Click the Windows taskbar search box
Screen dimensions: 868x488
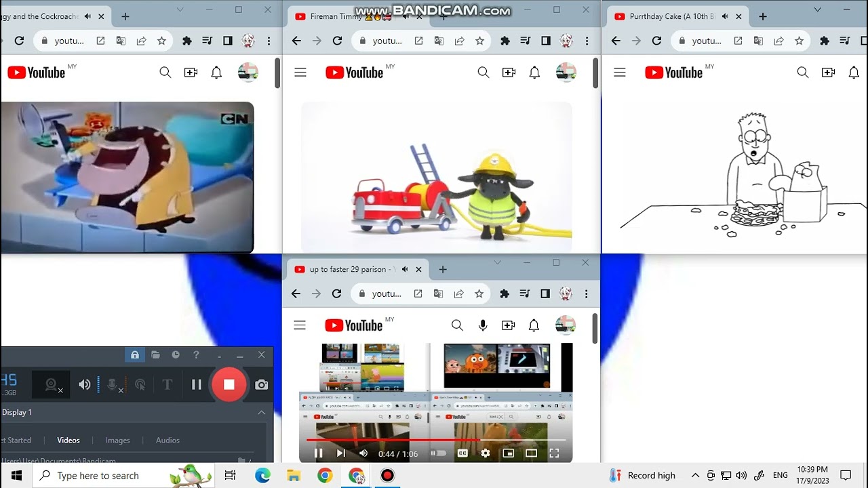tap(123, 476)
